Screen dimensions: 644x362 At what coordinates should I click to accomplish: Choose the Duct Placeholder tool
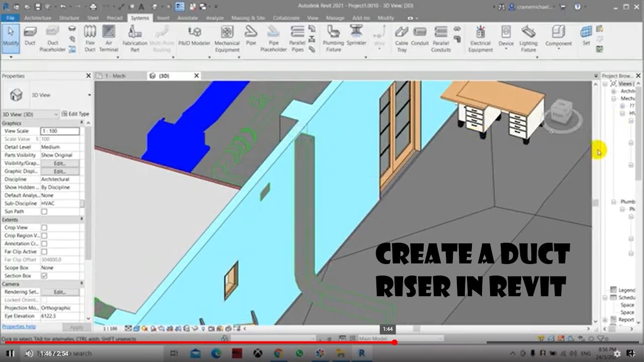(x=52, y=39)
